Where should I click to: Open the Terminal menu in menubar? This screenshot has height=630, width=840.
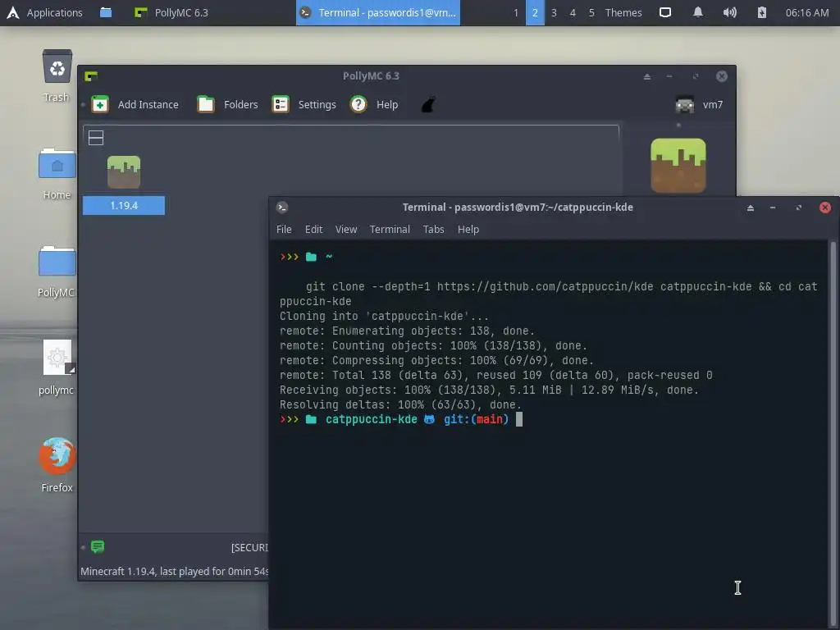point(390,230)
